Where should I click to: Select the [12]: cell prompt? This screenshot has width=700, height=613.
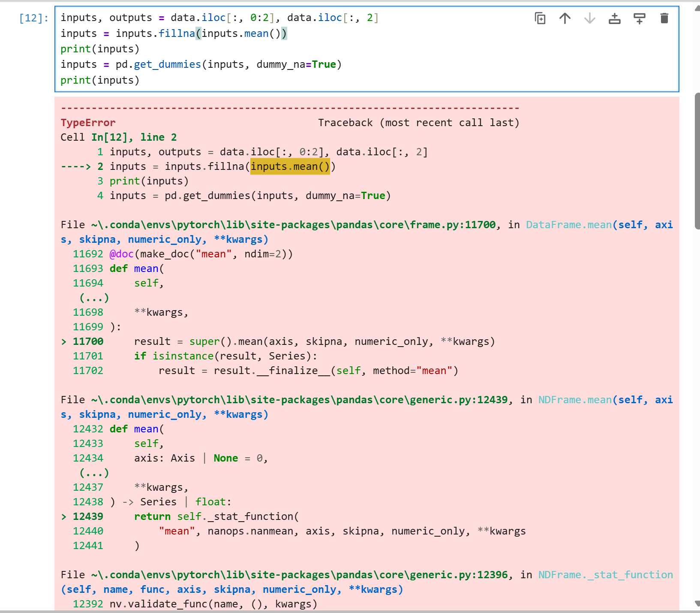point(34,18)
